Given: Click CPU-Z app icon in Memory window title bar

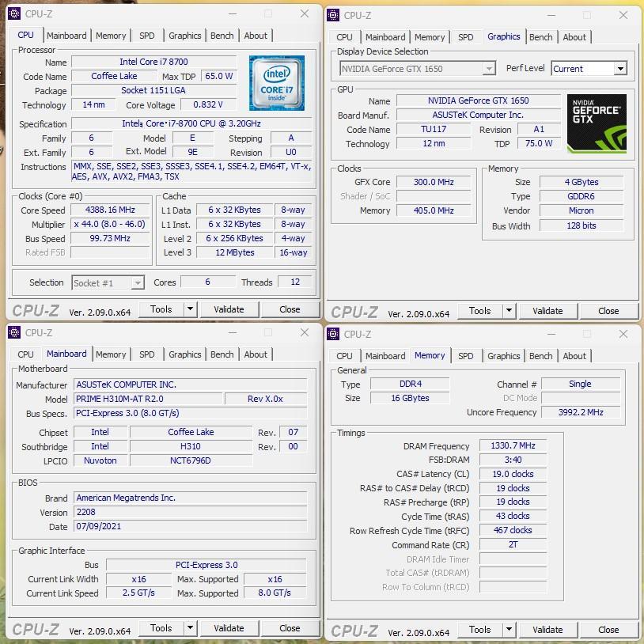Looking at the screenshot, I should click(332, 334).
